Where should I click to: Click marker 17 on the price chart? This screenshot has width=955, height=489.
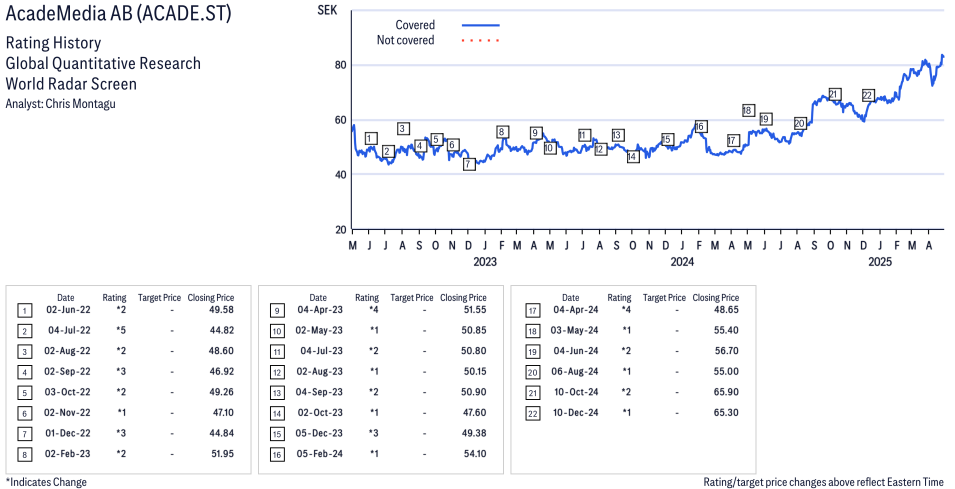(x=733, y=141)
